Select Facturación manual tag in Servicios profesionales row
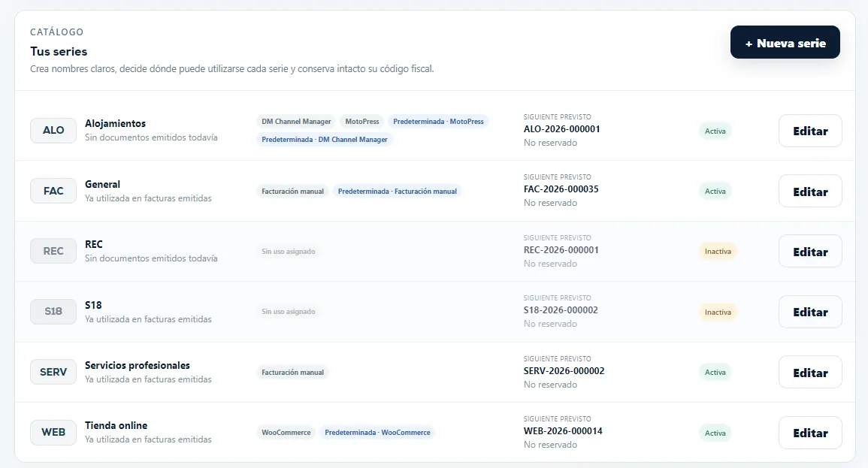The image size is (868, 468). point(292,373)
